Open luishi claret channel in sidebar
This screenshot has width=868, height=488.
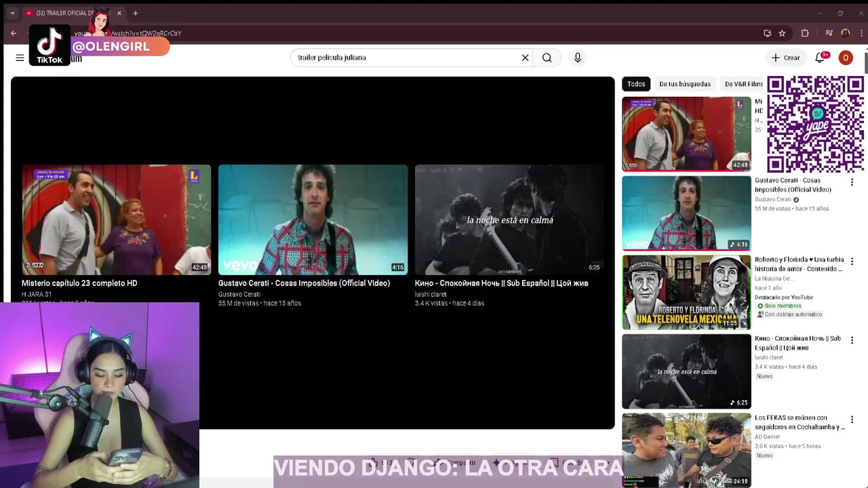(x=769, y=358)
